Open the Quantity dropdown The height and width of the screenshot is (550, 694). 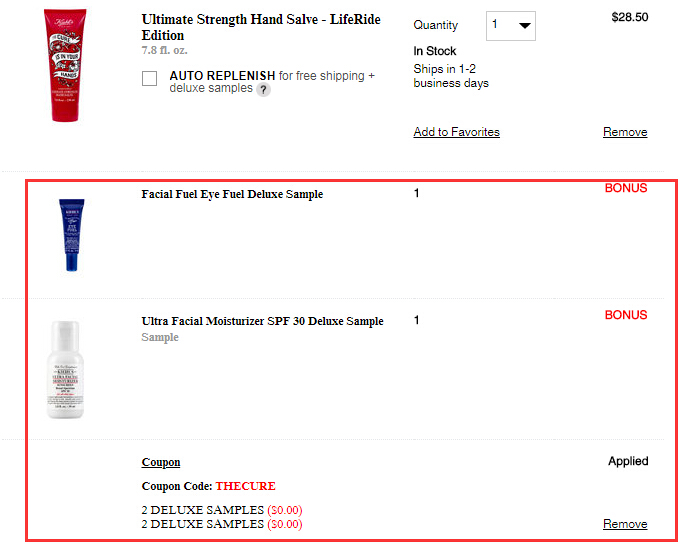[x=510, y=26]
